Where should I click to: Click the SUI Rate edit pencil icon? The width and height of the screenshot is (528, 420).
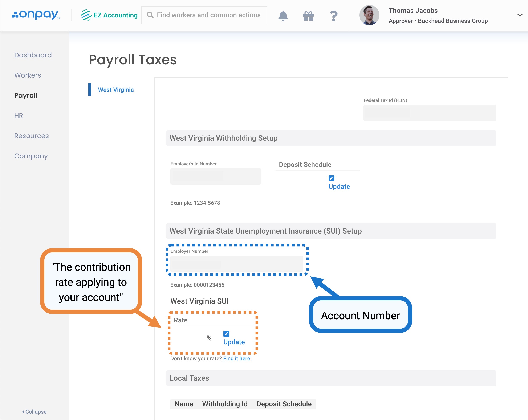point(226,334)
